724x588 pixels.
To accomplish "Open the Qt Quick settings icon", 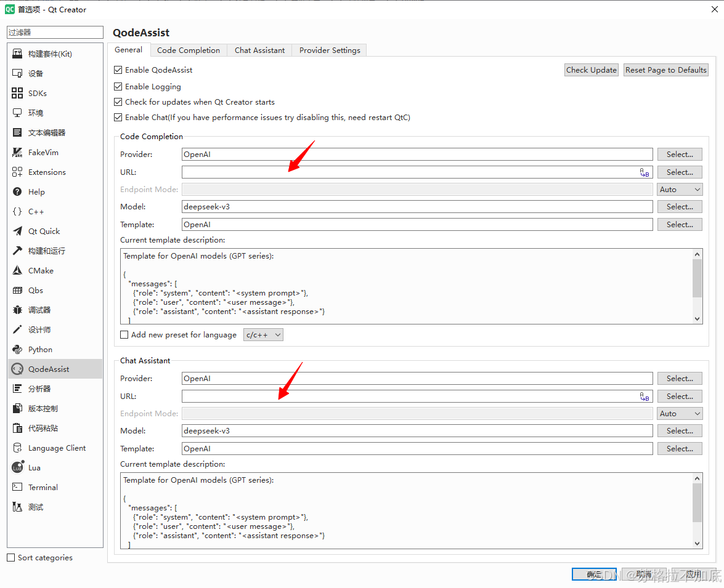I will 17,232.
